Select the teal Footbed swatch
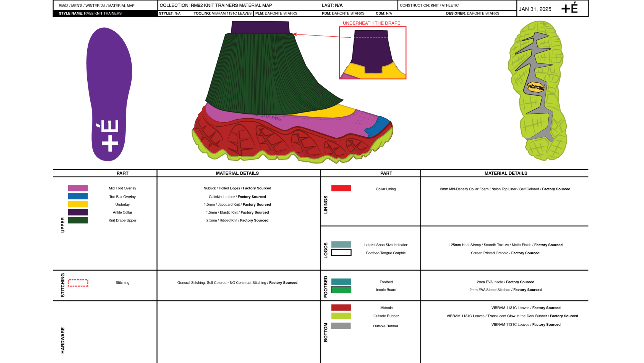 tap(341, 281)
